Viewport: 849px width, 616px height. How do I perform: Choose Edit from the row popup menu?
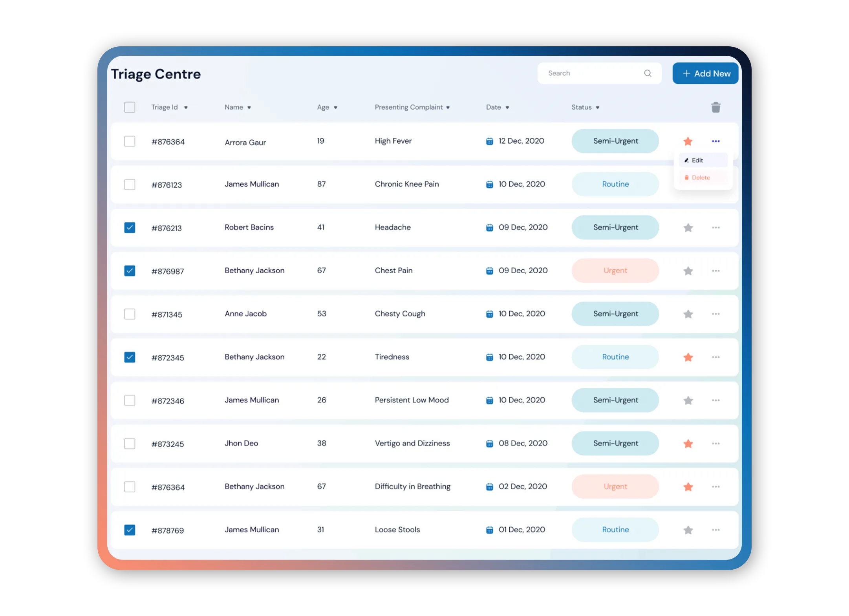coord(697,160)
